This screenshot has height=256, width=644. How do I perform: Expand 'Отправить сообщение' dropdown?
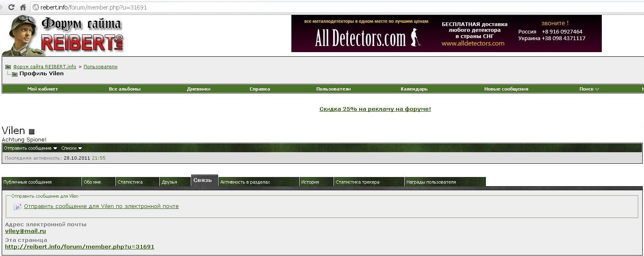[x=31, y=148]
